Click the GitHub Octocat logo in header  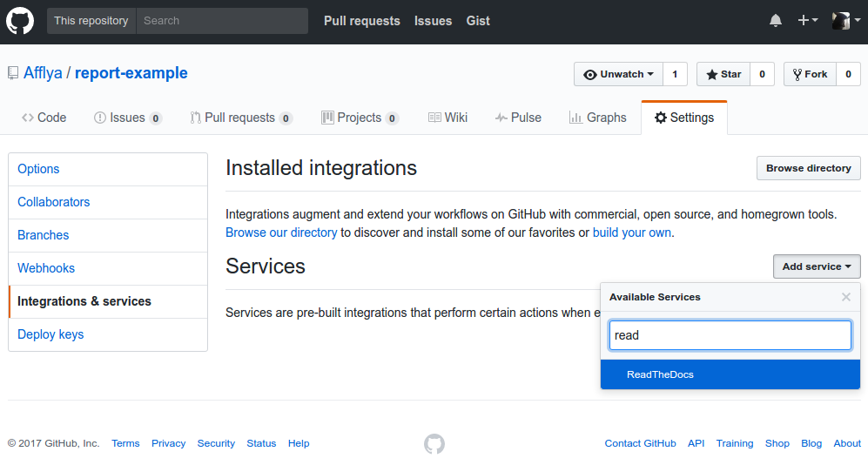pos(20,21)
